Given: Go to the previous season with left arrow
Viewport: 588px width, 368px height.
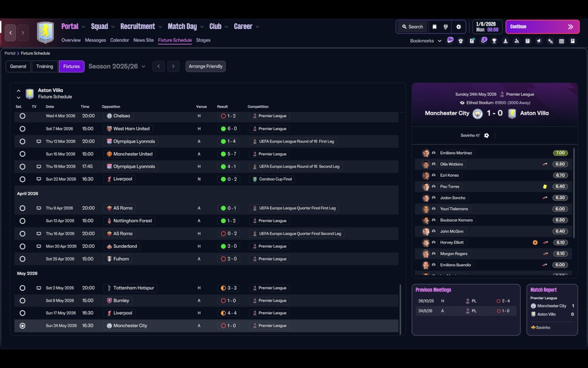Looking at the screenshot, I should click(x=158, y=66).
